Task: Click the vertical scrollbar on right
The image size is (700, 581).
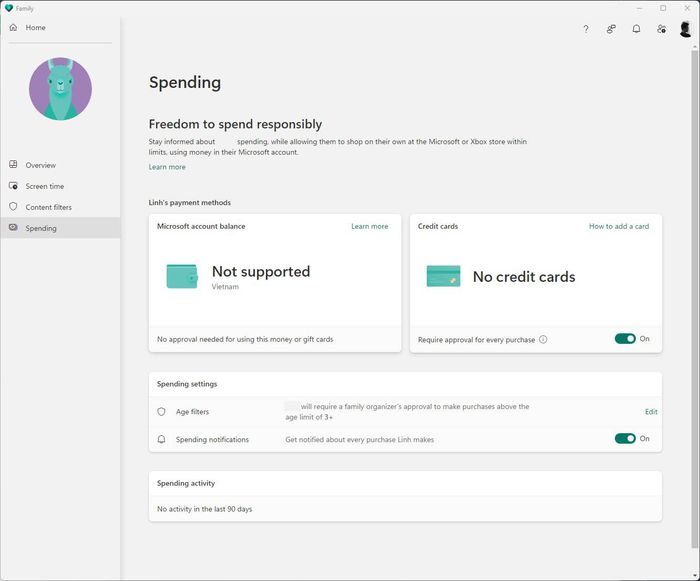Action: [695, 299]
